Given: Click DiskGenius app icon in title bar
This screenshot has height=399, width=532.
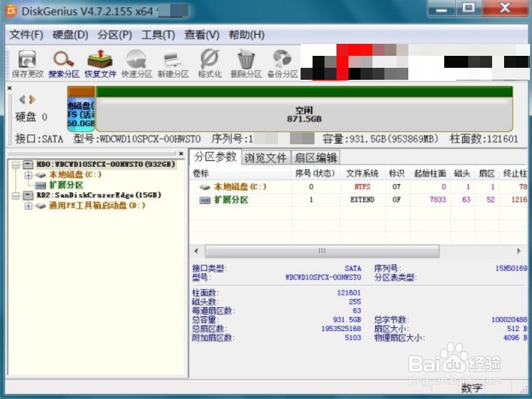Looking at the screenshot, I should (11, 11).
